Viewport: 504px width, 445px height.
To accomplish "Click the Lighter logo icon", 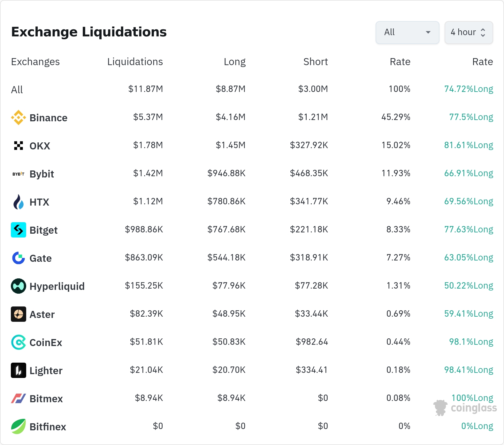I will tap(19, 370).
